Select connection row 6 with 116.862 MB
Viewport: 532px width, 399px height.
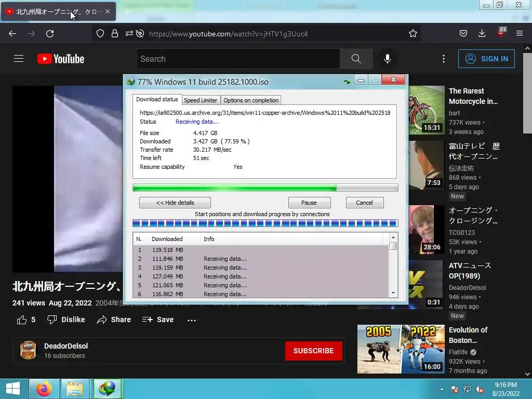[x=261, y=294]
